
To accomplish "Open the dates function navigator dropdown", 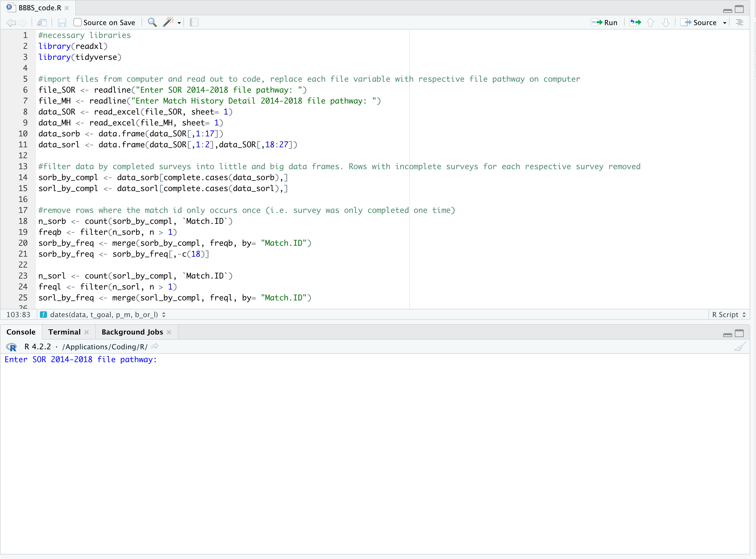I will point(104,315).
